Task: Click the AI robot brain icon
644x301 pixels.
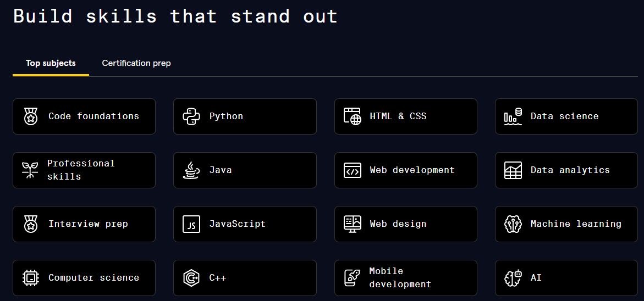Action: click(x=513, y=278)
